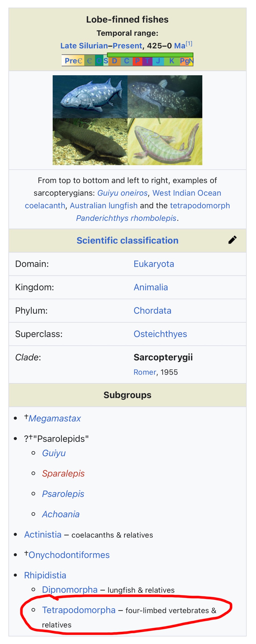The height and width of the screenshot is (644, 256).
Task: Click the red Sparalepis link
Action: point(63,474)
